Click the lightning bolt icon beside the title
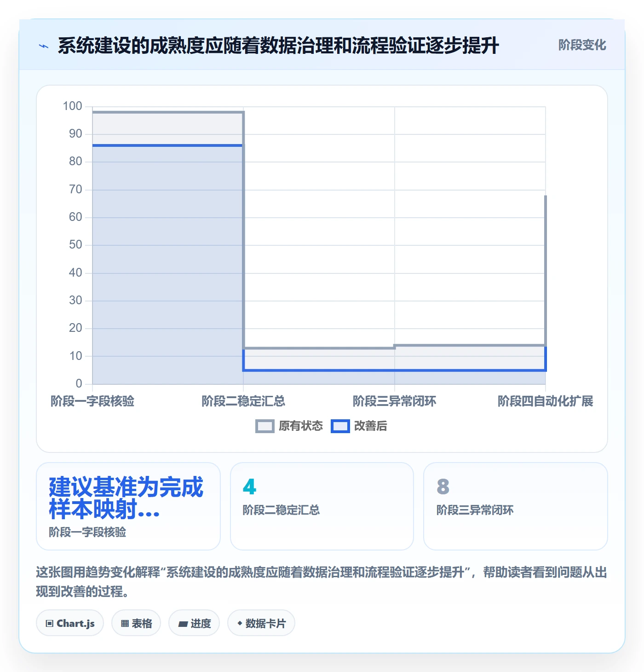 point(44,46)
